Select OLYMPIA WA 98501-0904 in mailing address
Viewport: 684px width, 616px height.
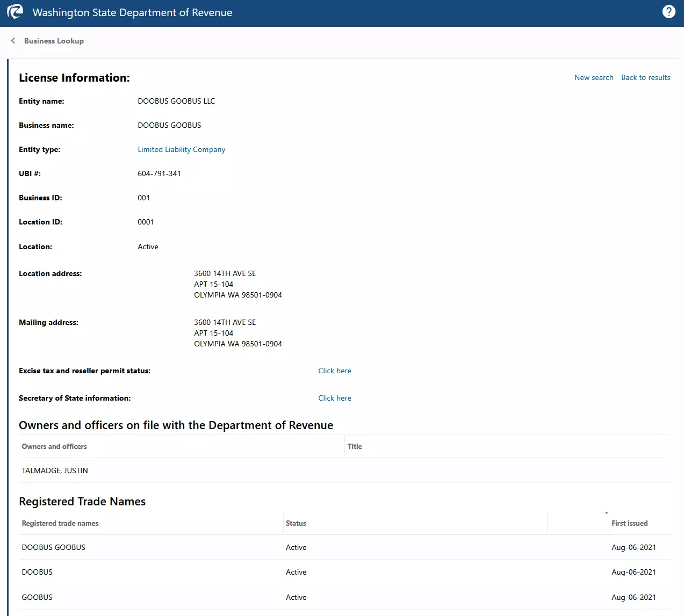pos(238,344)
